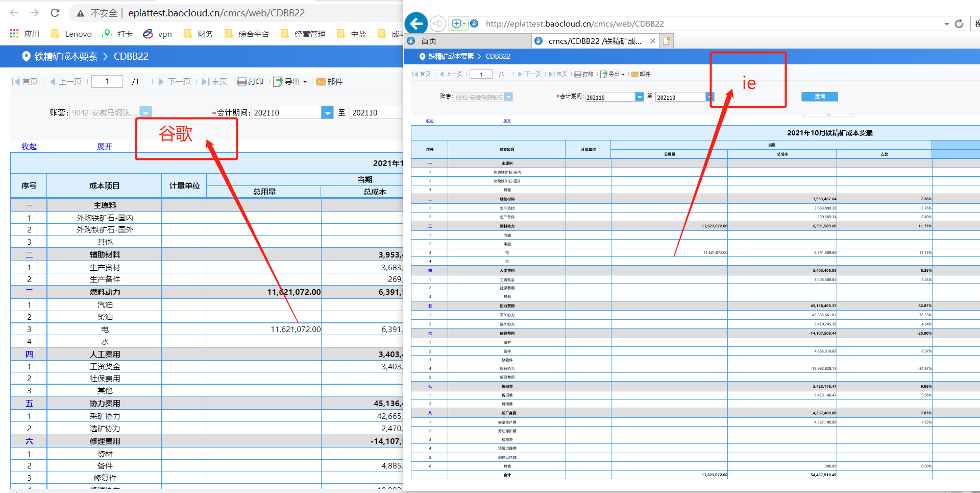Click 六 修理费用 section number in Chrome table
This screenshot has height=493, width=980.
pos(29,441)
